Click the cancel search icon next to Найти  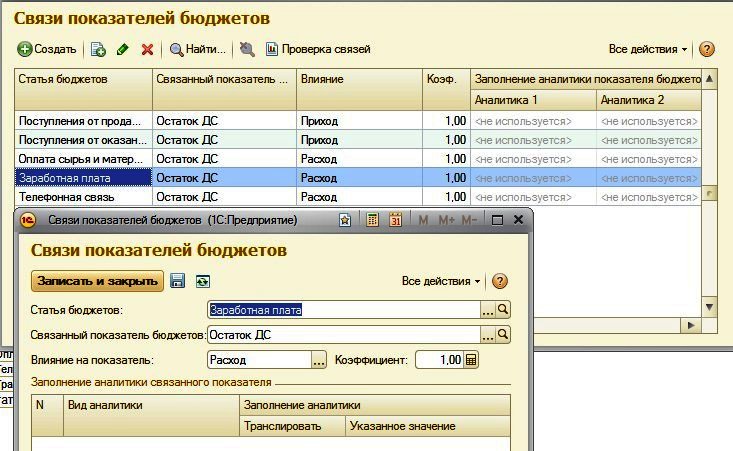tap(247, 49)
